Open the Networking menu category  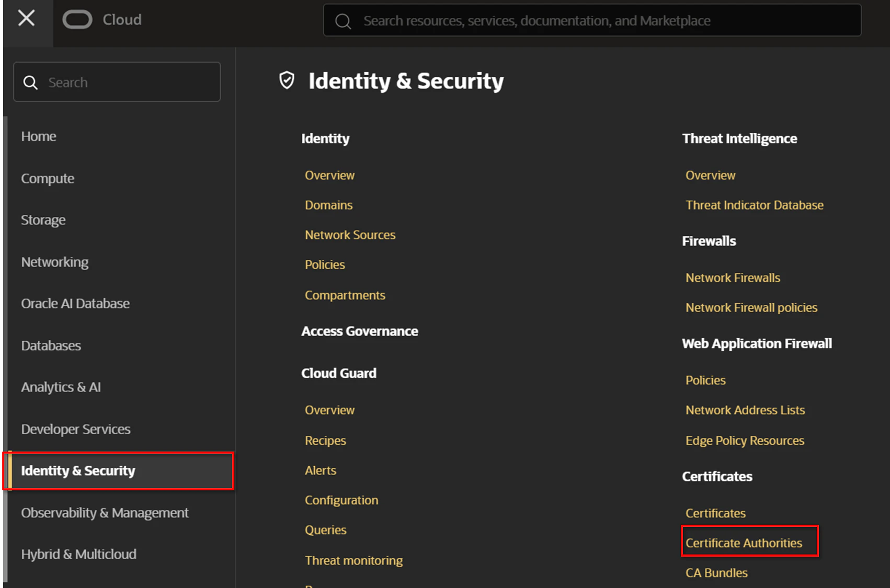[x=55, y=262]
